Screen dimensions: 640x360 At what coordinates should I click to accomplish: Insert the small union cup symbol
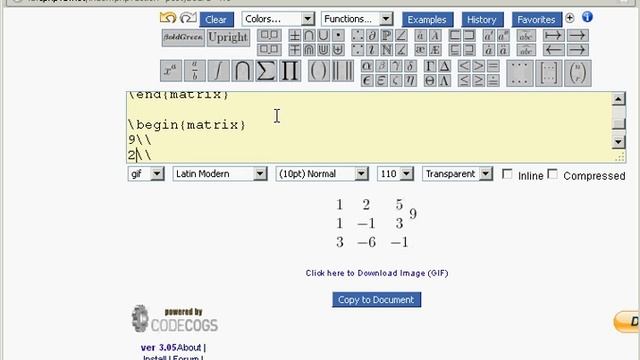pyautogui.click(x=323, y=36)
